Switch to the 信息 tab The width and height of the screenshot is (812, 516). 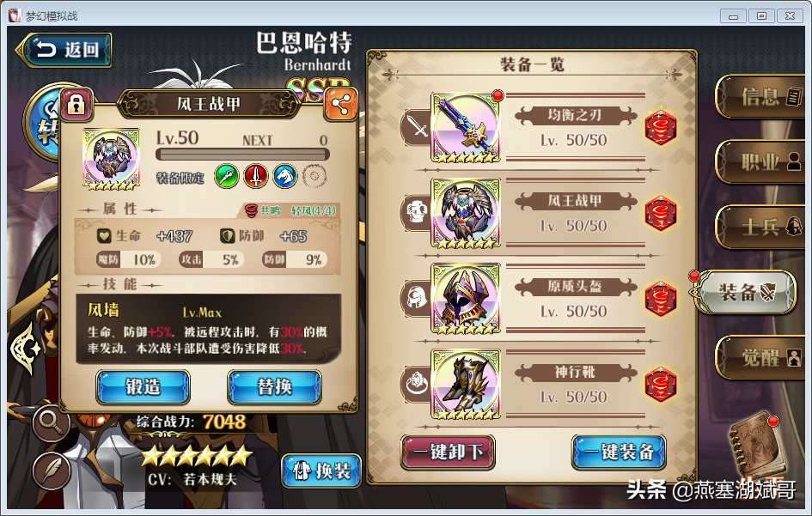point(761,96)
